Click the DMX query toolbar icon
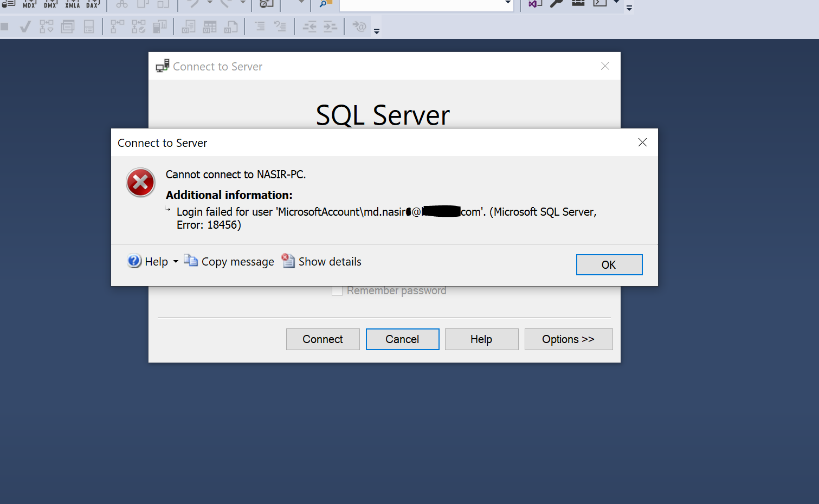 [50, 4]
